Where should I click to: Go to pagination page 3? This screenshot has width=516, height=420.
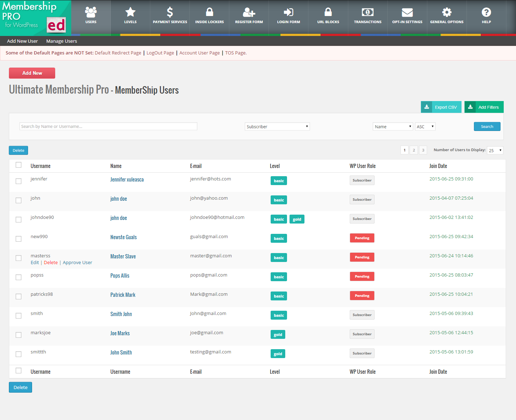[x=423, y=150]
